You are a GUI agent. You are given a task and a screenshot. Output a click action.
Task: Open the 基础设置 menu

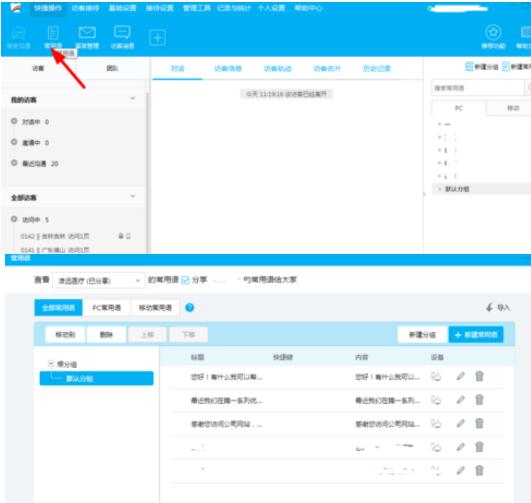pyautogui.click(x=122, y=8)
